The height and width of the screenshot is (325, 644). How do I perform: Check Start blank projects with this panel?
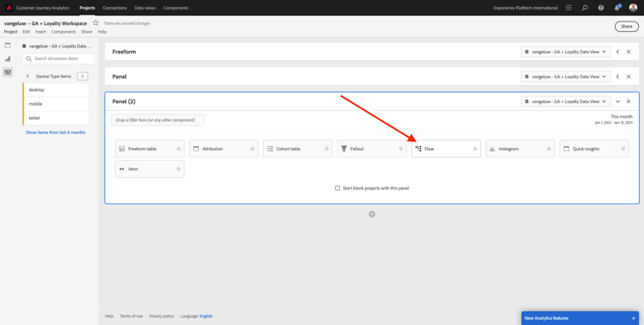pyautogui.click(x=337, y=188)
